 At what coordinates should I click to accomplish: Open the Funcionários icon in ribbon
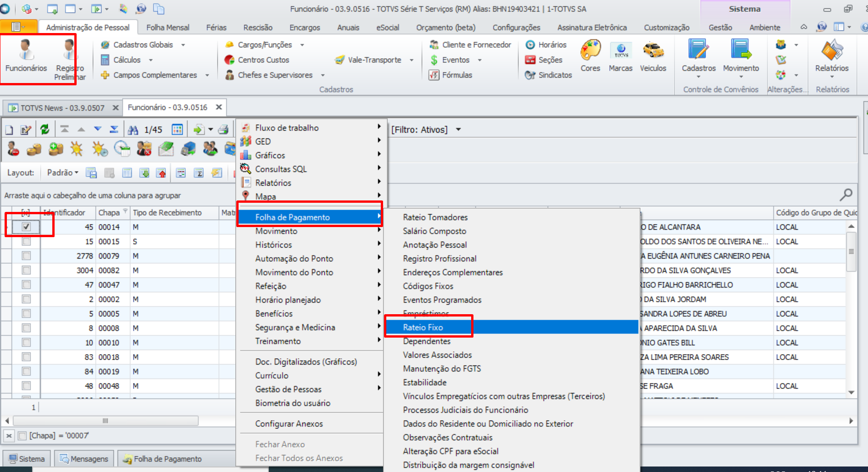pos(26,56)
